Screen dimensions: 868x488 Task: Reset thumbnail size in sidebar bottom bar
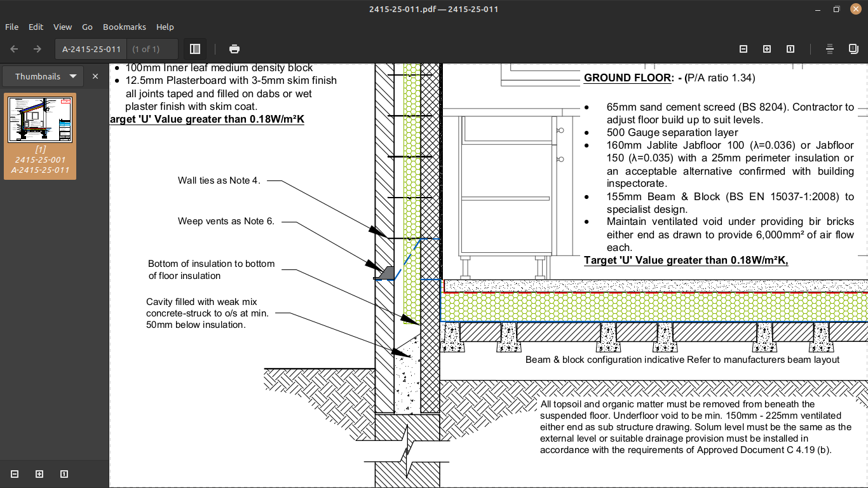tap(64, 474)
